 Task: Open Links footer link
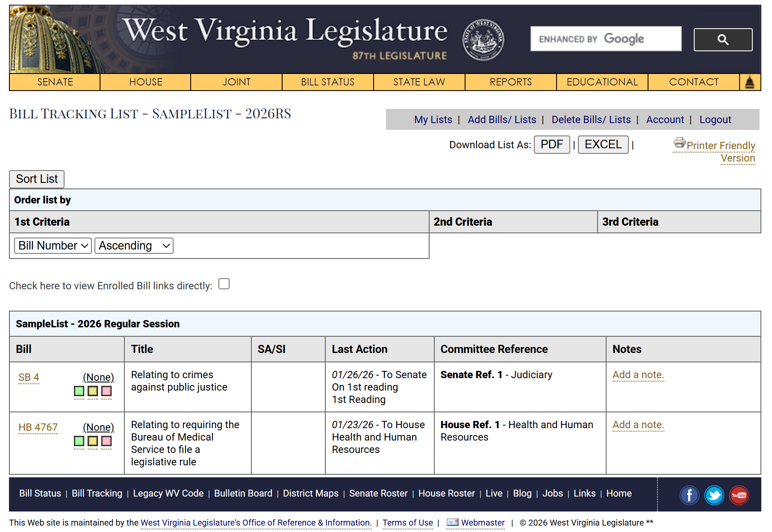584,494
